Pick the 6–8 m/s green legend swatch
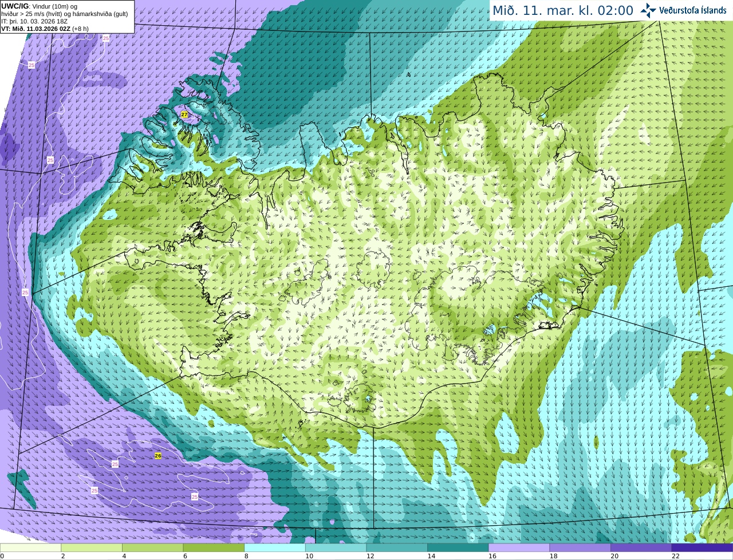The width and height of the screenshot is (733, 560). [x=214, y=547]
